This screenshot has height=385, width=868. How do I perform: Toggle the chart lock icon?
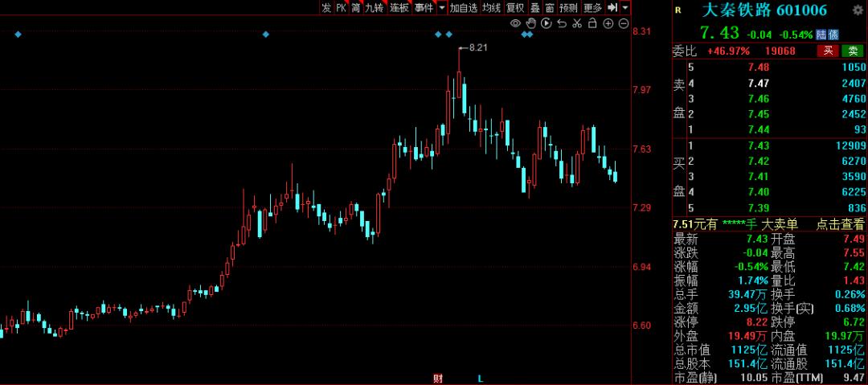[x=592, y=23]
